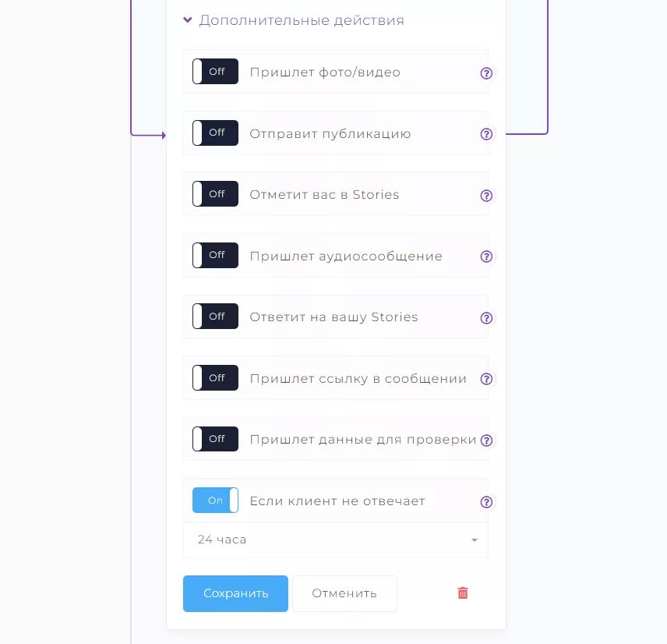Screen dimensions: 667x644
Task: Switch on 'Пришлет данные для проверки' toggle
Action: (x=215, y=439)
